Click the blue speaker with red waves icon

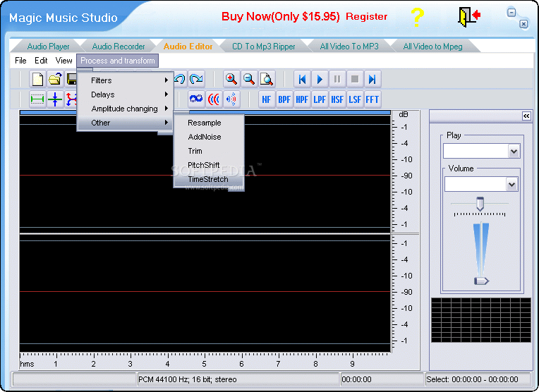[231, 99]
